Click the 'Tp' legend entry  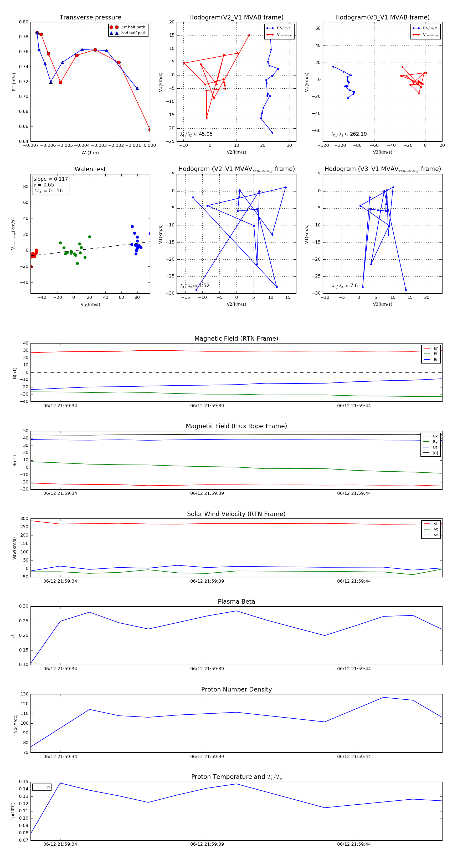pos(42,787)
